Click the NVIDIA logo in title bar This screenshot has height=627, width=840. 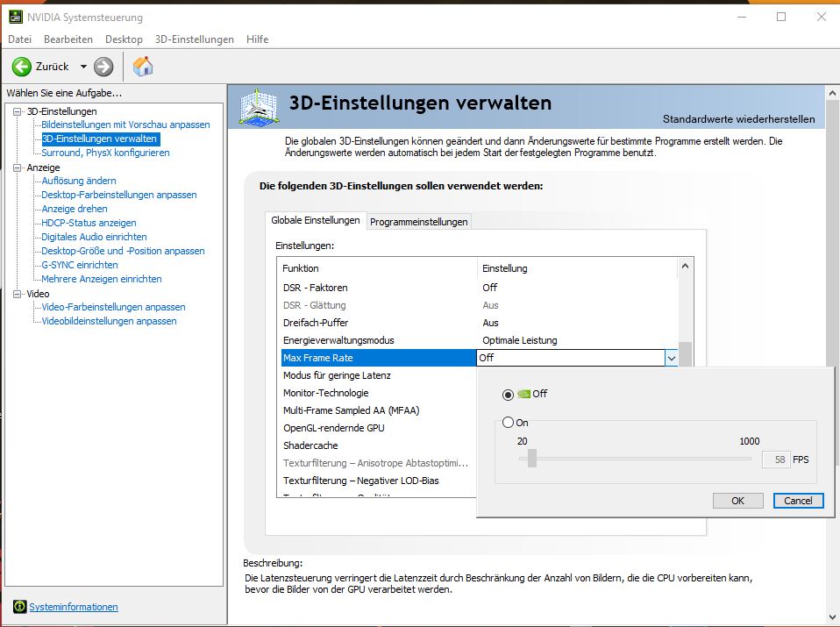[x=16, y=18]
